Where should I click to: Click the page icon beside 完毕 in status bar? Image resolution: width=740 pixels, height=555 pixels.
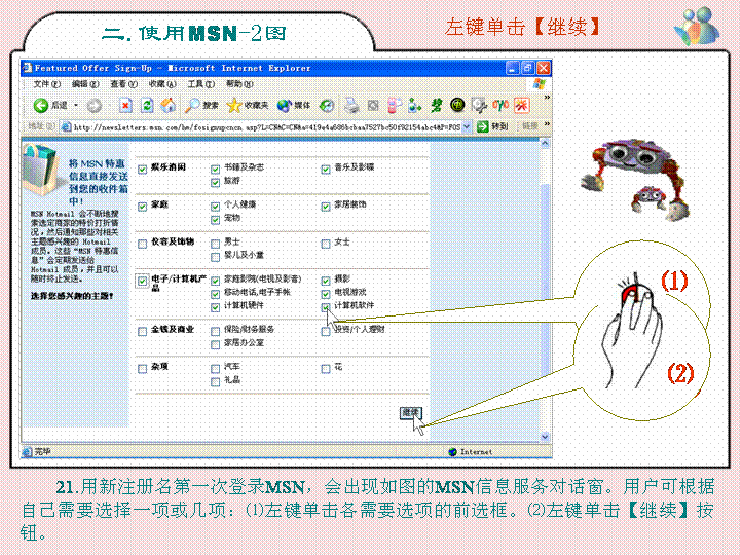pyautogui.click(x=28, y=452)
